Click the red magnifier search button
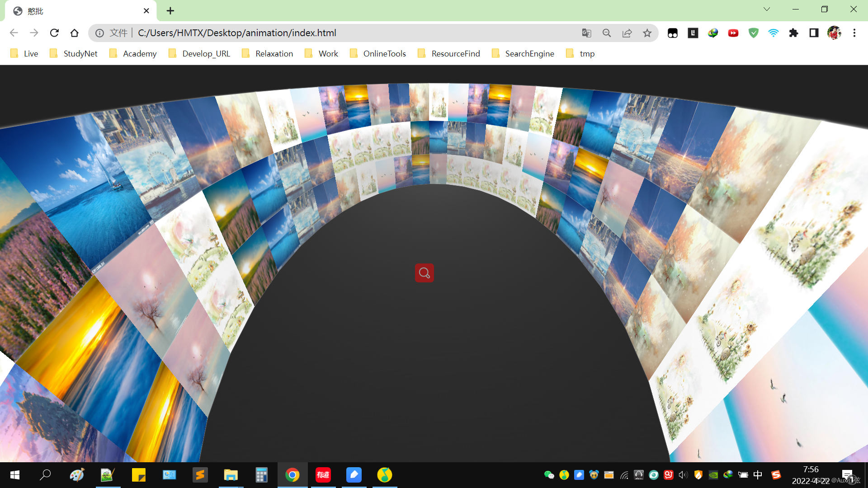Viewport: 868px width, 488px height. 424,273
